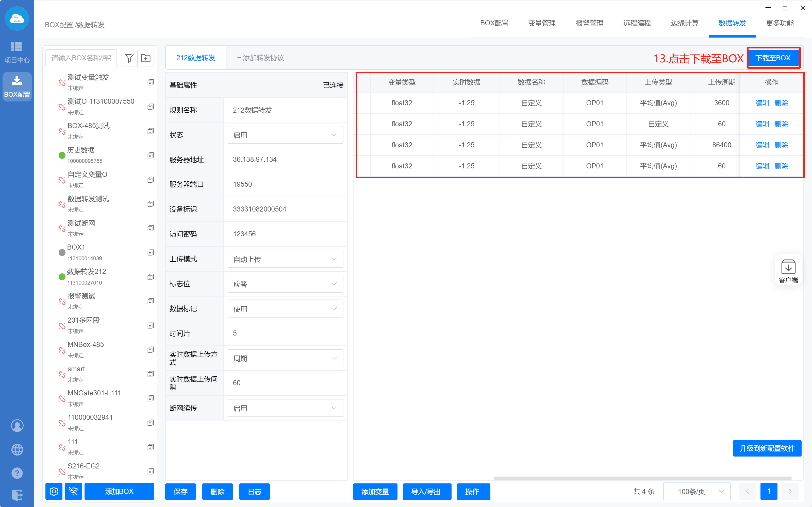
Task: Click the add folder icon
Action: click(146, 58)
